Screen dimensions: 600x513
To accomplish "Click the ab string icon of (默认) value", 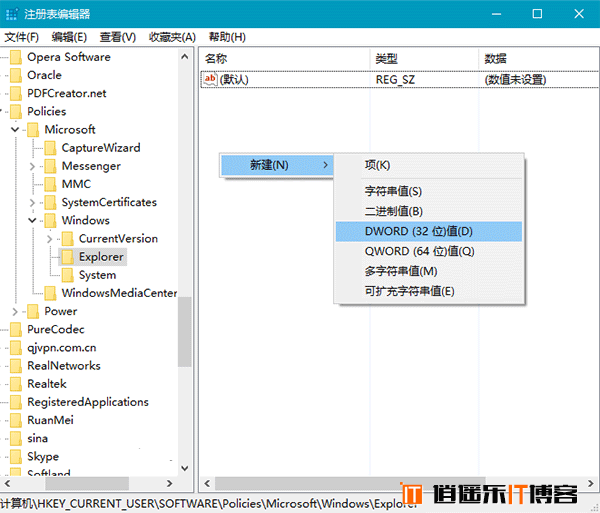I will [x=210, y=79].
